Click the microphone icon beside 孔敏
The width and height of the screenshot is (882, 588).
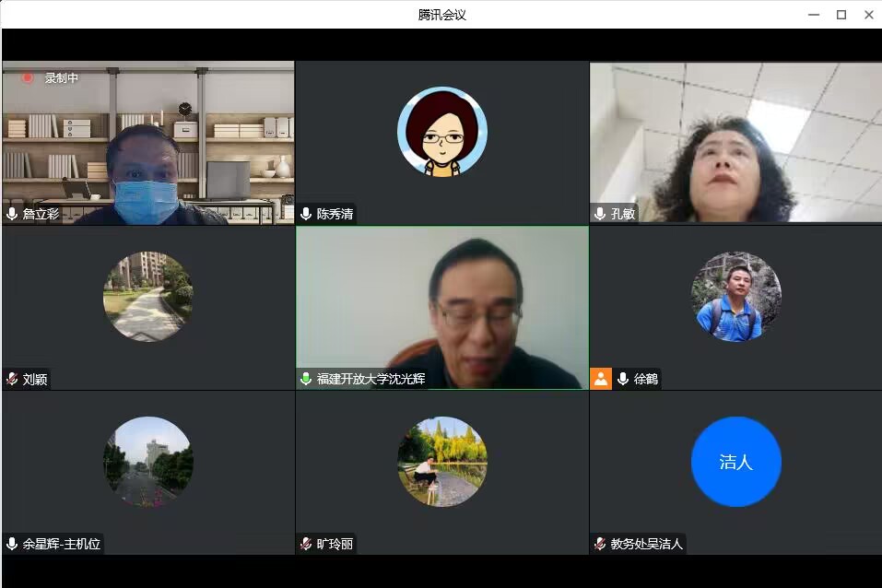coord(600,214)
